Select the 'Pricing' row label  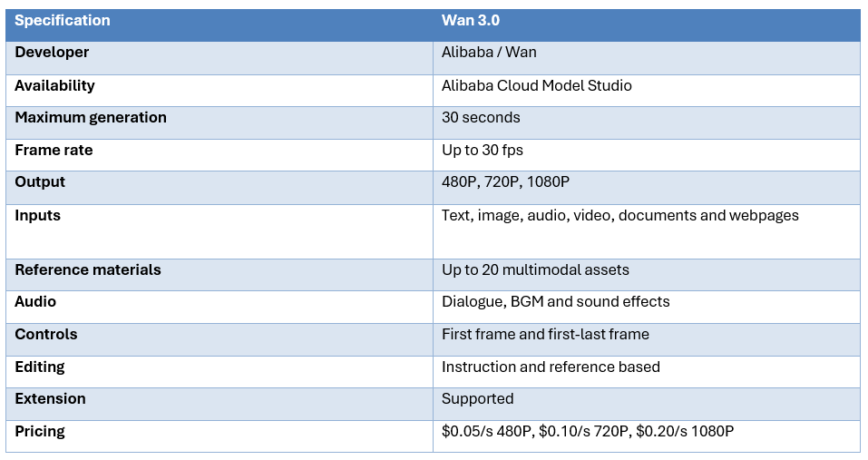(x=40, y=431)
